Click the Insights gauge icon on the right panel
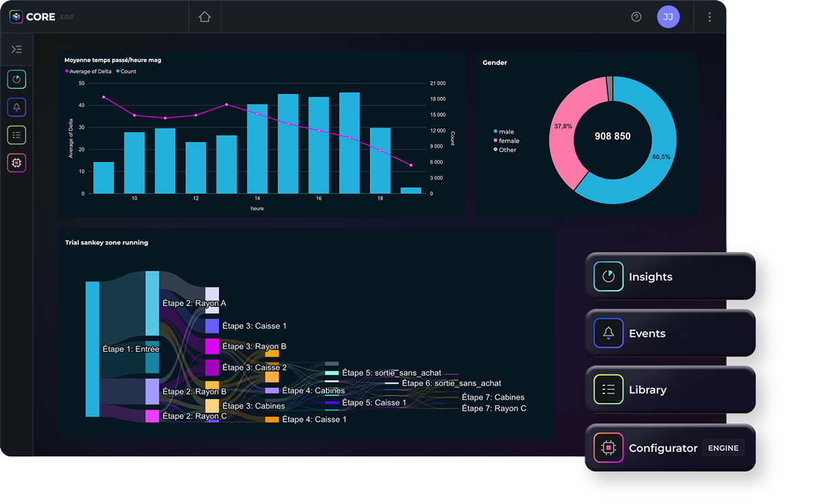Screen dimensions: 815x504 click(x=609, y=276)
